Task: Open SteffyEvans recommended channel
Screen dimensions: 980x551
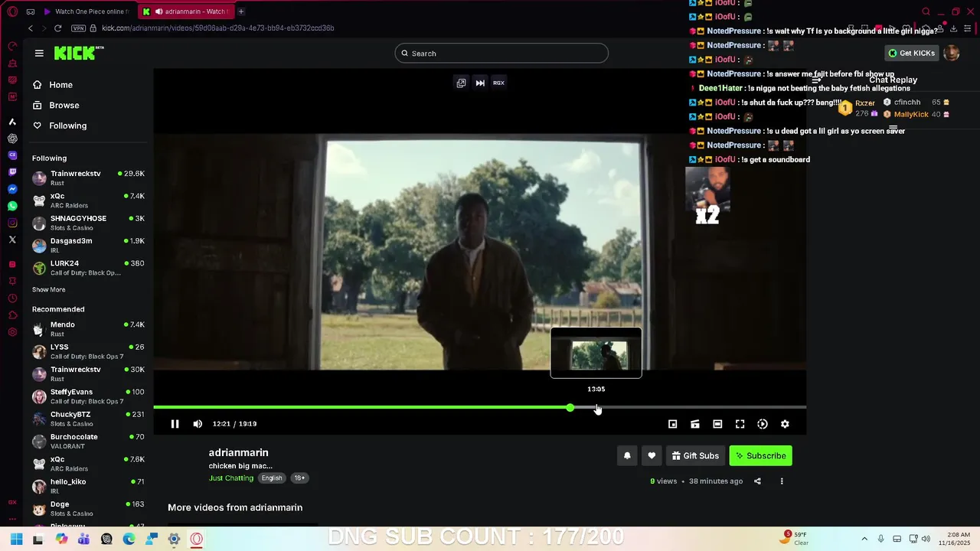Action: pyautogui.click(x=88, y=396)
